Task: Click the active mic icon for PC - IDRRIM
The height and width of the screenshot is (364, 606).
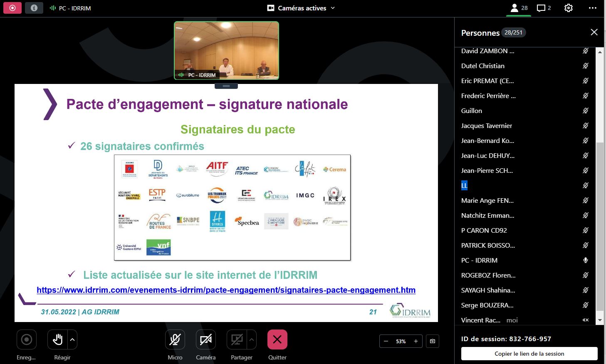Action: [x=586, y=260]
